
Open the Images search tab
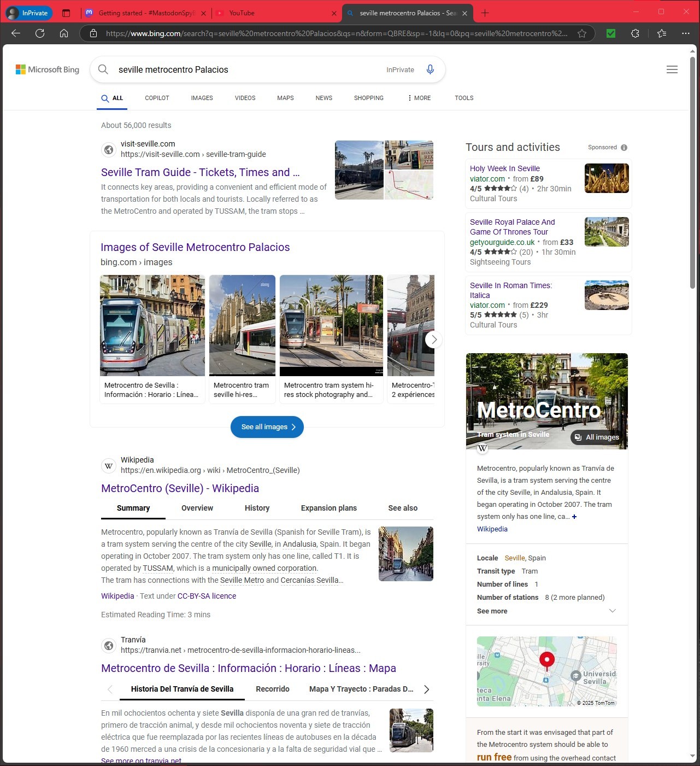(x=202, y=98)
